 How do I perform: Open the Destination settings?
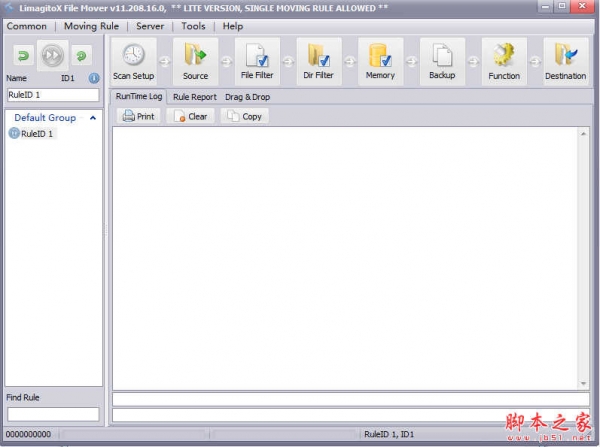click(x=566, y=61)
